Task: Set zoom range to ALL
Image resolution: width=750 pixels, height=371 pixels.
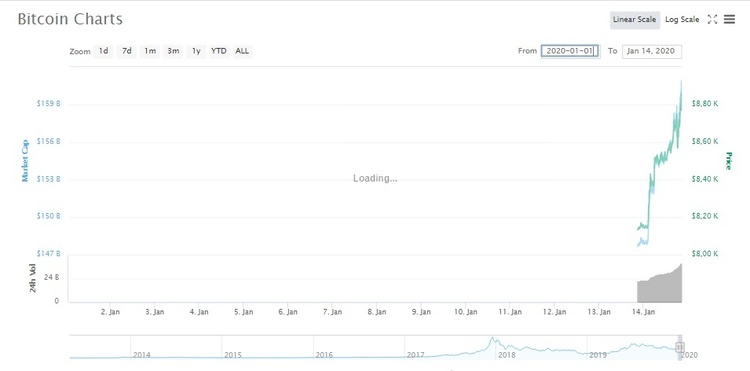Action: pos(242,51)
